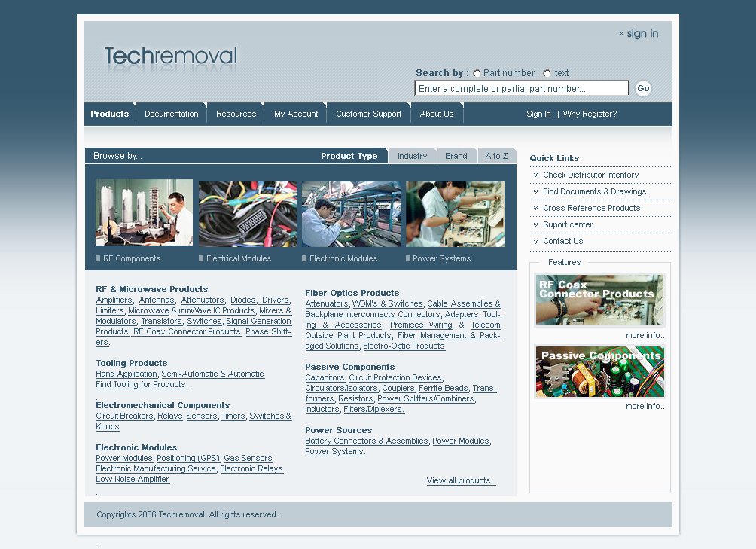Click the Why Register? link
The image size is (756, 549).
point(590,114)
